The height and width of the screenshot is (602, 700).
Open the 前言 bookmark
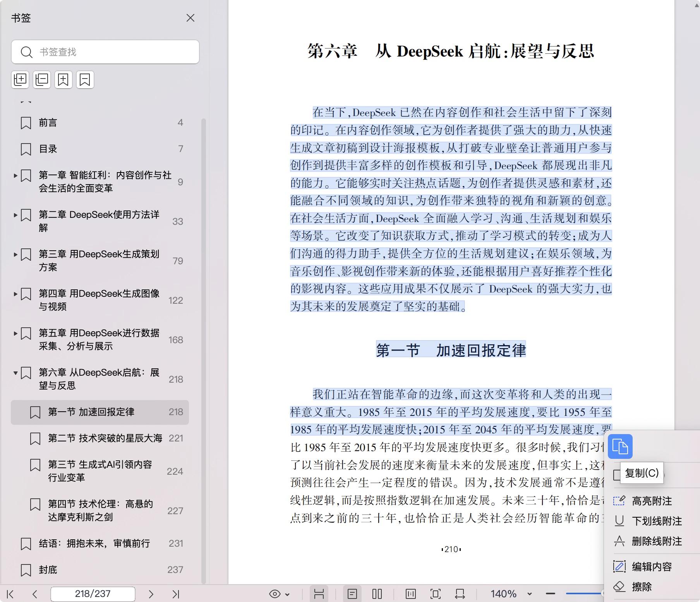coord(48,123)
